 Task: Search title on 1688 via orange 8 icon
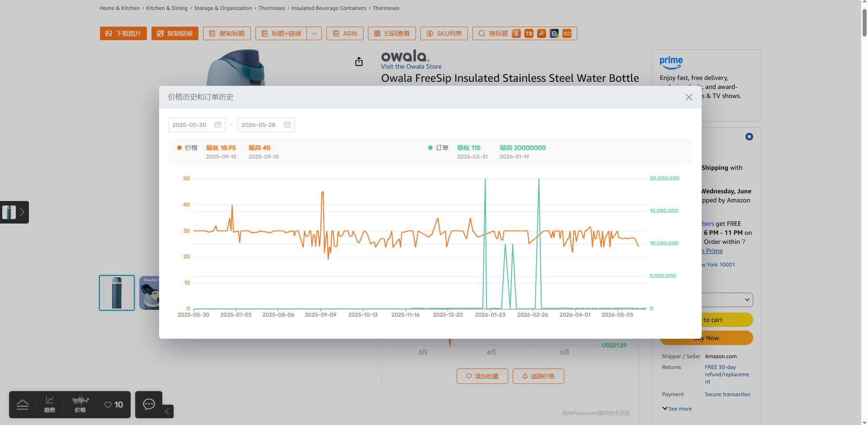(x=516, y=33)
